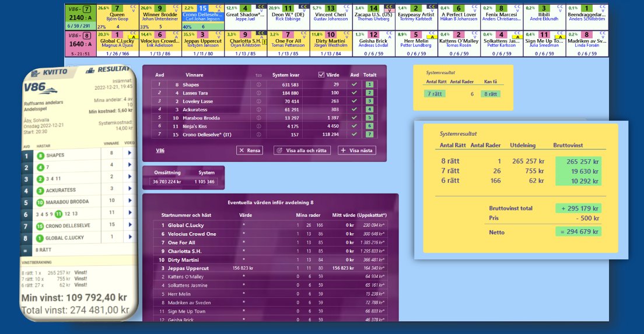Click green circle 11 in race 6 row
Image resolution: width=644 pixels, height=334 pixels.
58,214
